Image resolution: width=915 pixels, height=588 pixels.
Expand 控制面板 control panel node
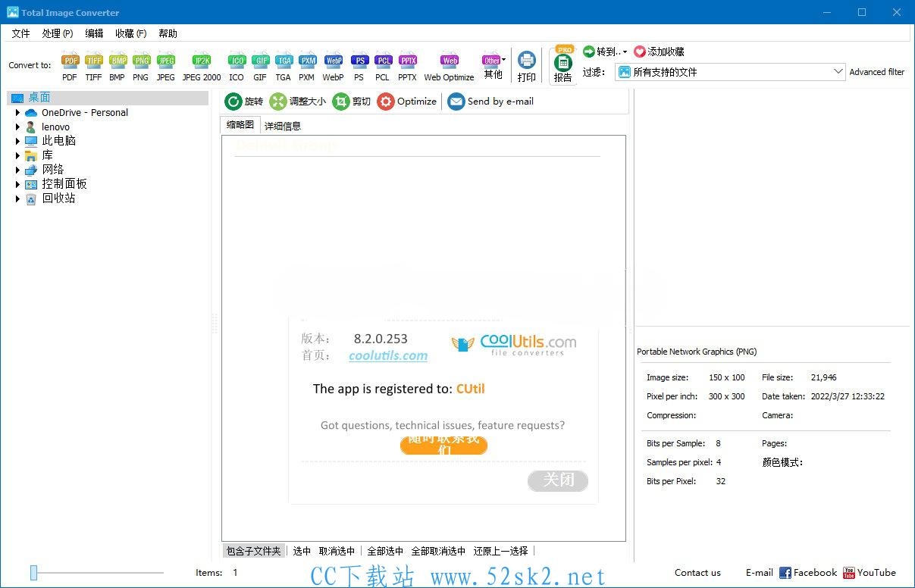click(x=18, y=184)
